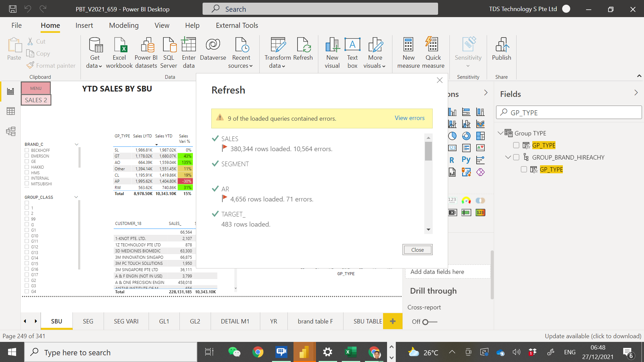This screenshot has height=362, width=644.
Task: Collapse GROUP_BRAND_HIREACHY hierarchy node
Action: point(508,157)
